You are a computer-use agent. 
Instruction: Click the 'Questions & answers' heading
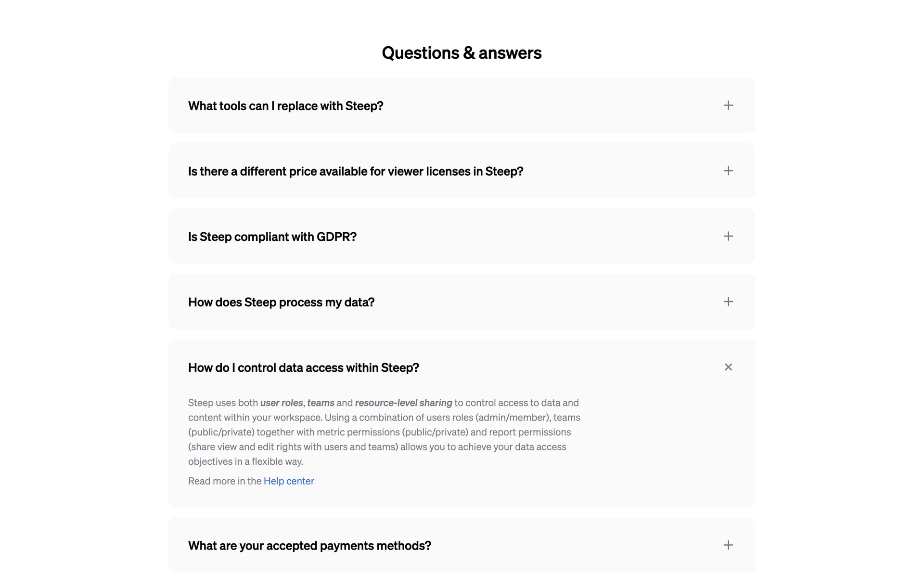(x=462, y=53)
